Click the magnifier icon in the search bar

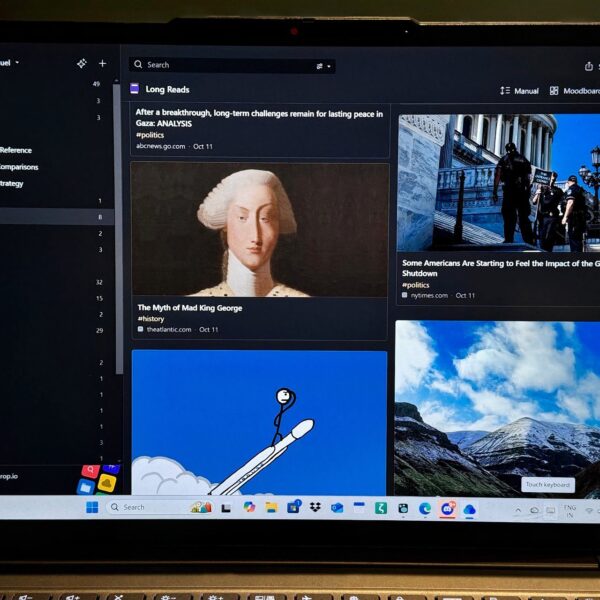[139, 65]
